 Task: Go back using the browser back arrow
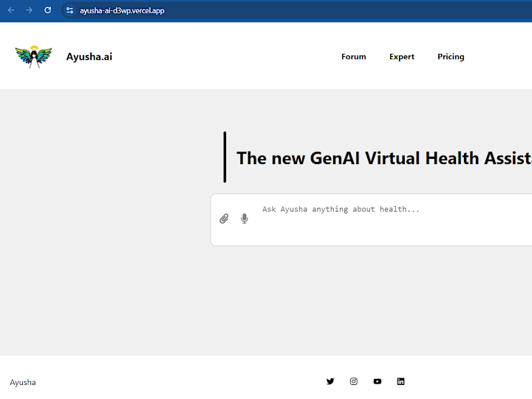pyautogui.click(x=11, y=10)
